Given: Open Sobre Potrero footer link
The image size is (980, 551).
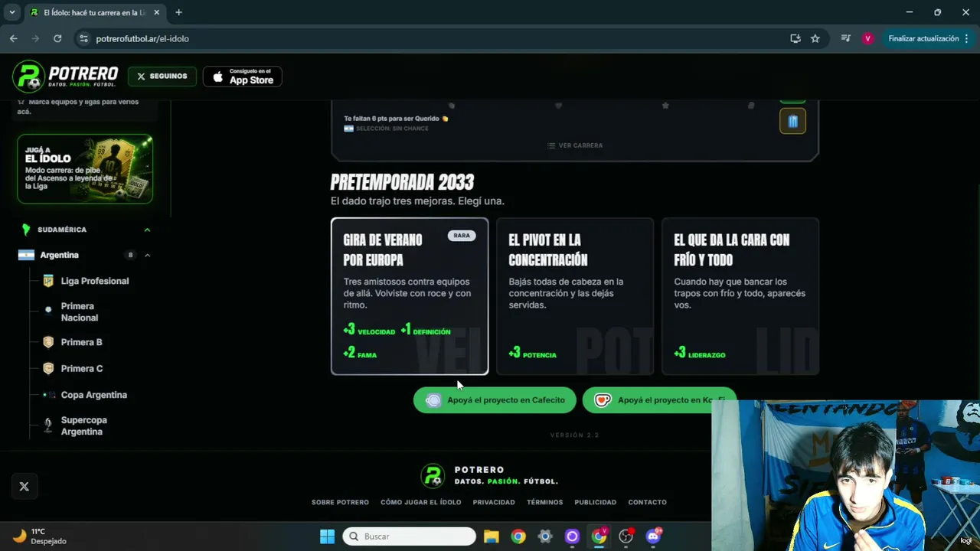Looking at the screenshot, I should (340, 502).
